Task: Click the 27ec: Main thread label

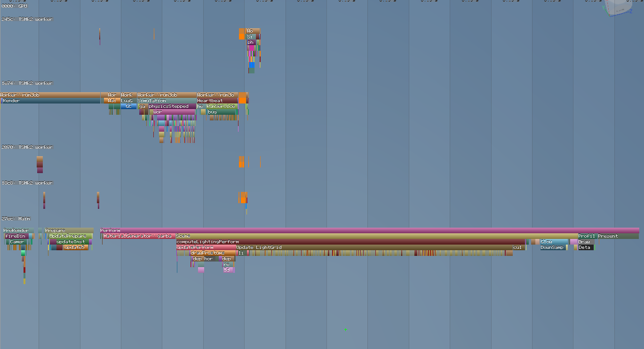Action: click(x=16, y=219)
